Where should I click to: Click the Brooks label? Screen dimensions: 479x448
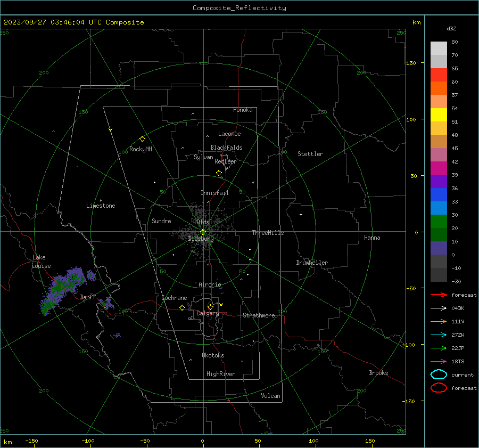[378, 373]
